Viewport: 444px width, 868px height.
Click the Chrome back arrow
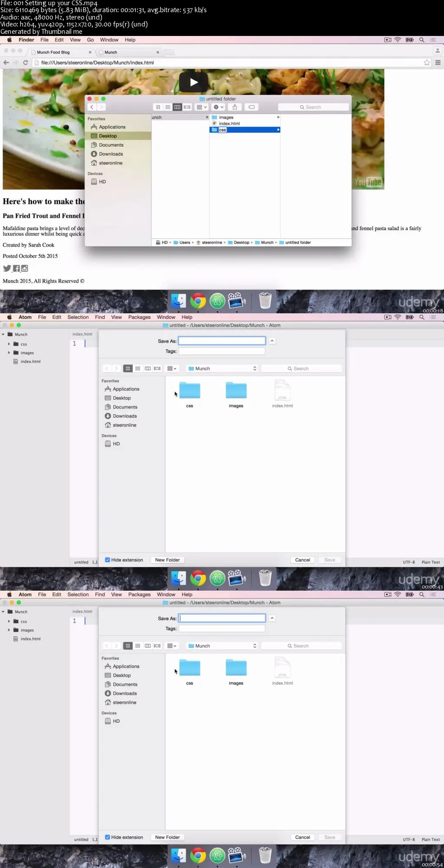[6, 62]
